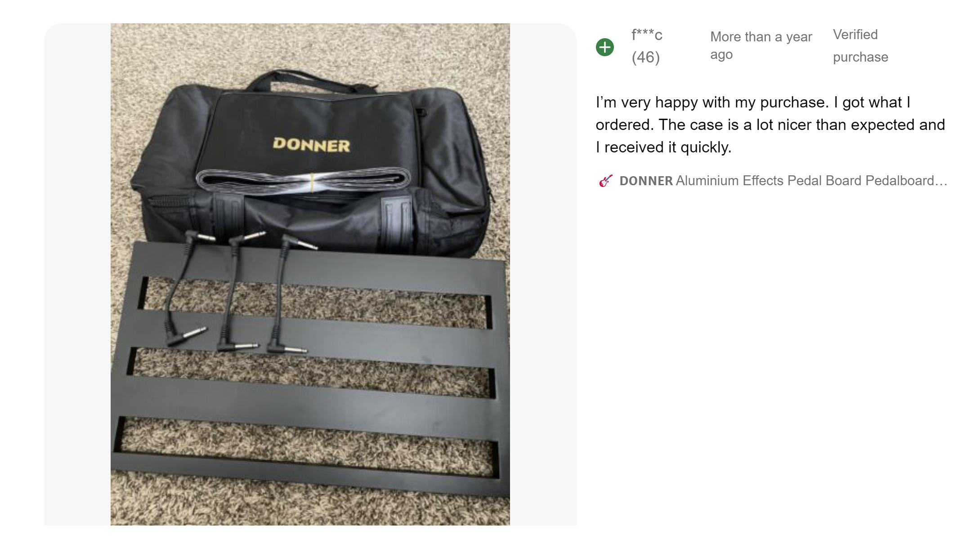The width and height of the screenshot is (980, 548).
Task: Click the sentence 'I received it quickly.'
Action: click(663, 147)
